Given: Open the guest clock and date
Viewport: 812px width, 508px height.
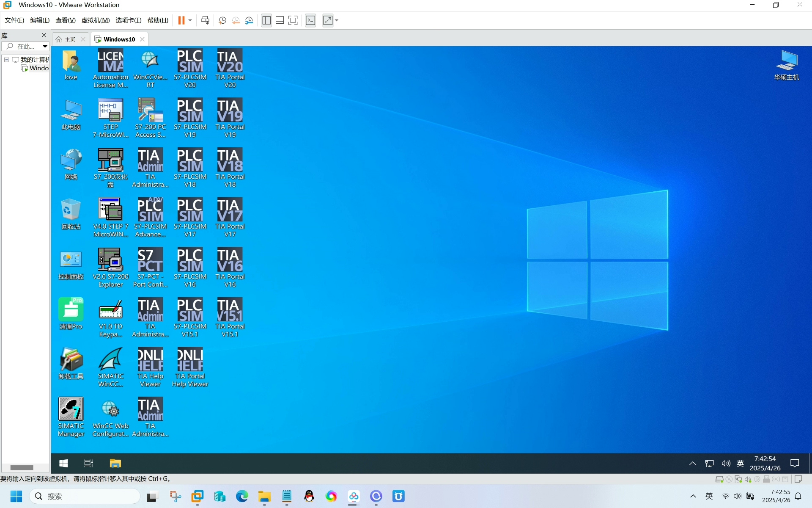Looking at the screenshot, I should (x=765, y=463).
